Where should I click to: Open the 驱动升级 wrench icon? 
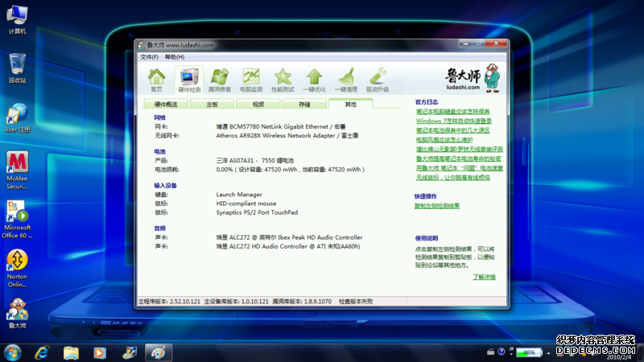[378, 80]
